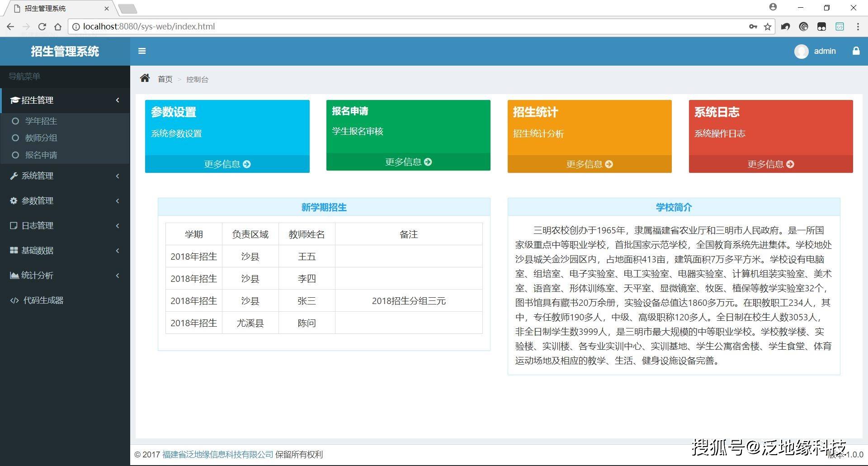
Task: Collapse 招生管理 menu chevron
Action: pyautogui.click(x=118, y=100)
